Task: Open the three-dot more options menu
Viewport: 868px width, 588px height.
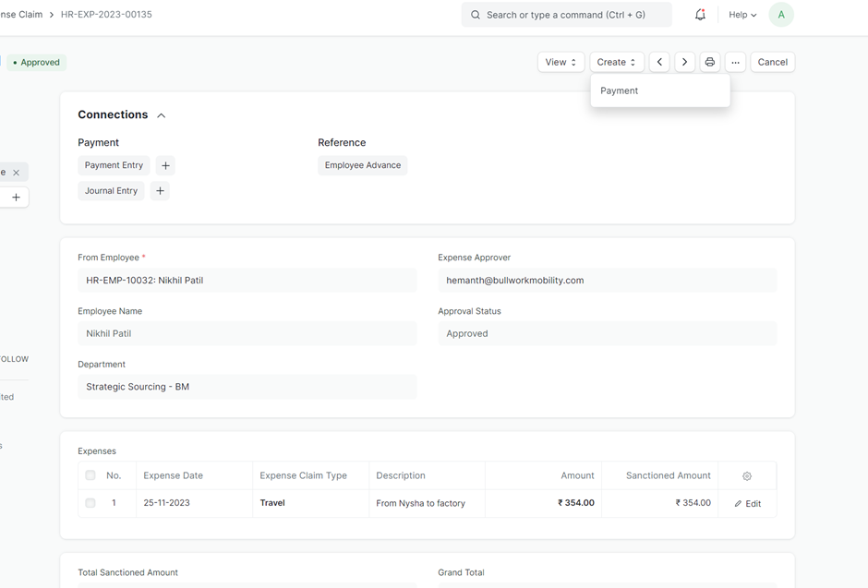Action: pos(735,62)
